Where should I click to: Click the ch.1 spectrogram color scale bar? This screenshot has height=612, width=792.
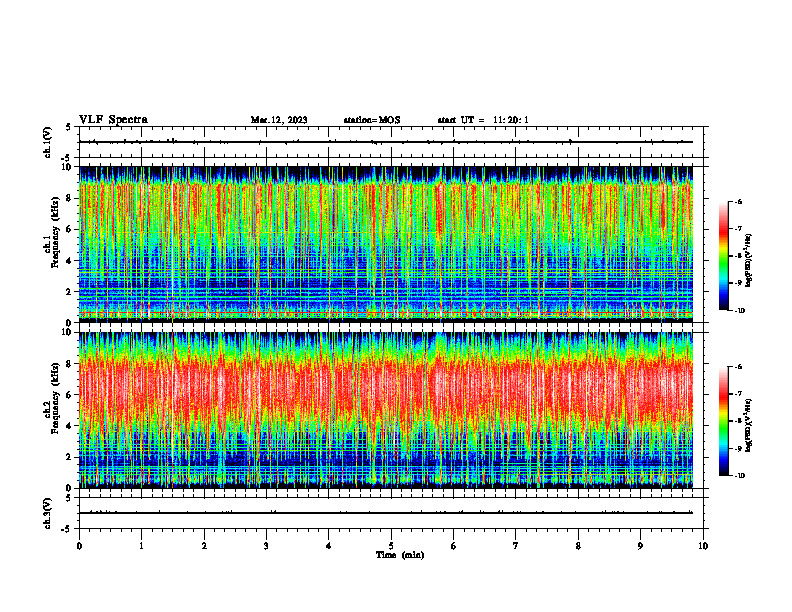723,256
